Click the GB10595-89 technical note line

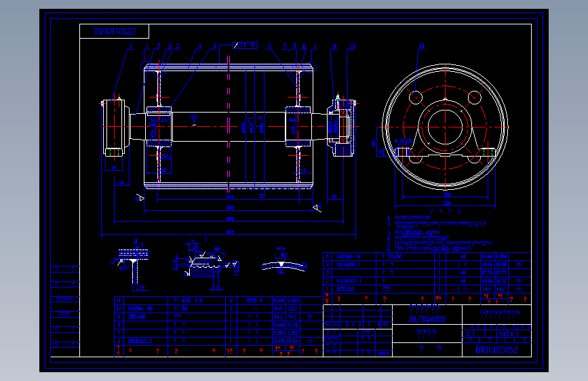[x=413, y=233]
